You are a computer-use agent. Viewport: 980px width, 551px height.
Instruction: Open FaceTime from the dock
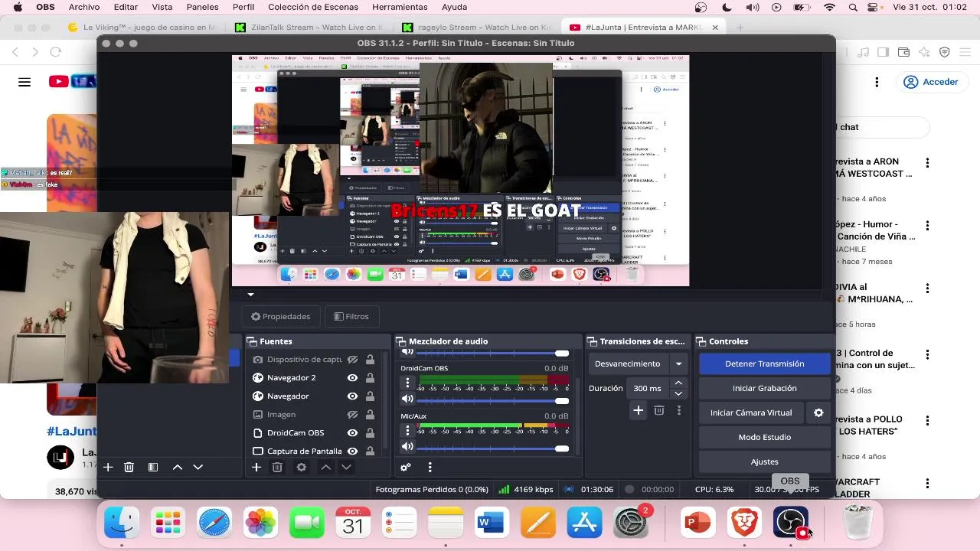point(306,523)
